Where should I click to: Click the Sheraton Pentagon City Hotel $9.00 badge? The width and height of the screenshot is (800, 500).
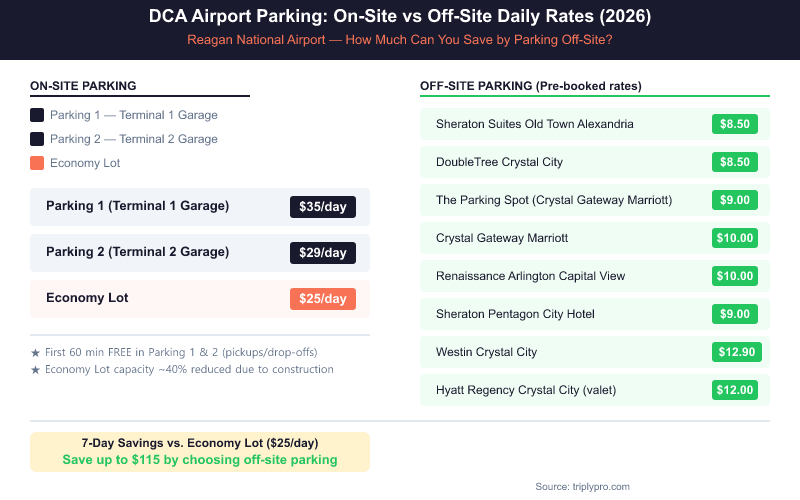click(x=735, y=314)
